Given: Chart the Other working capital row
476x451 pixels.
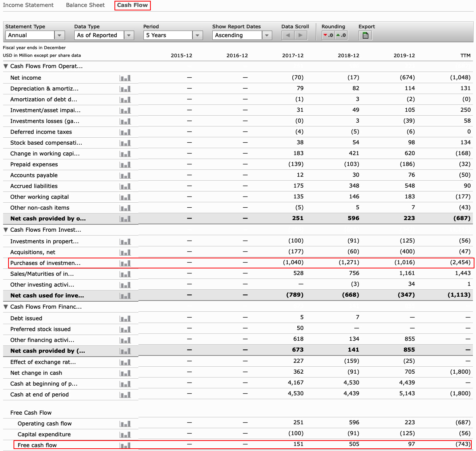Looking at the screenshot, I should pos(125,197).
